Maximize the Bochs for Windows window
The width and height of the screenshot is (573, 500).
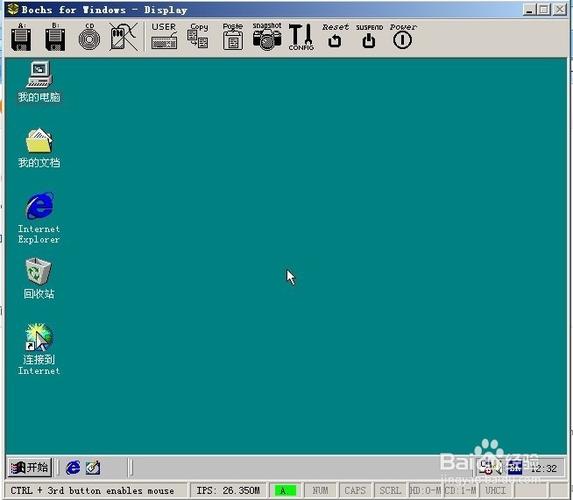pos(544,9)
